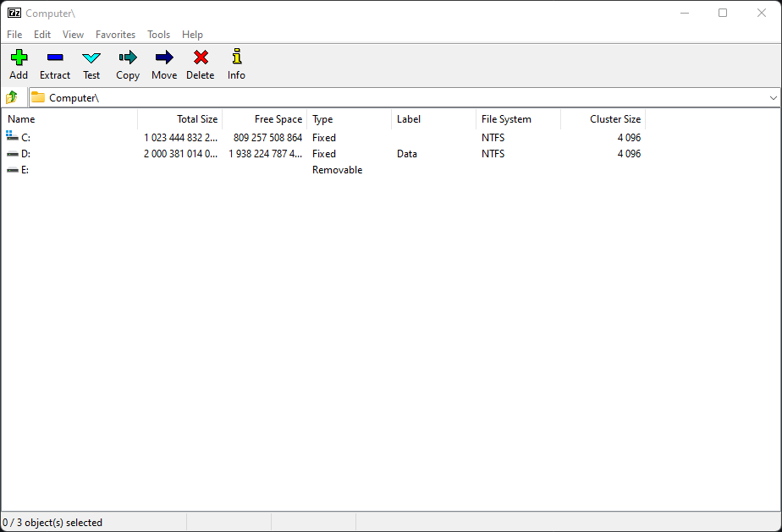Select the Copy toolbar icon

pos(128,58)
